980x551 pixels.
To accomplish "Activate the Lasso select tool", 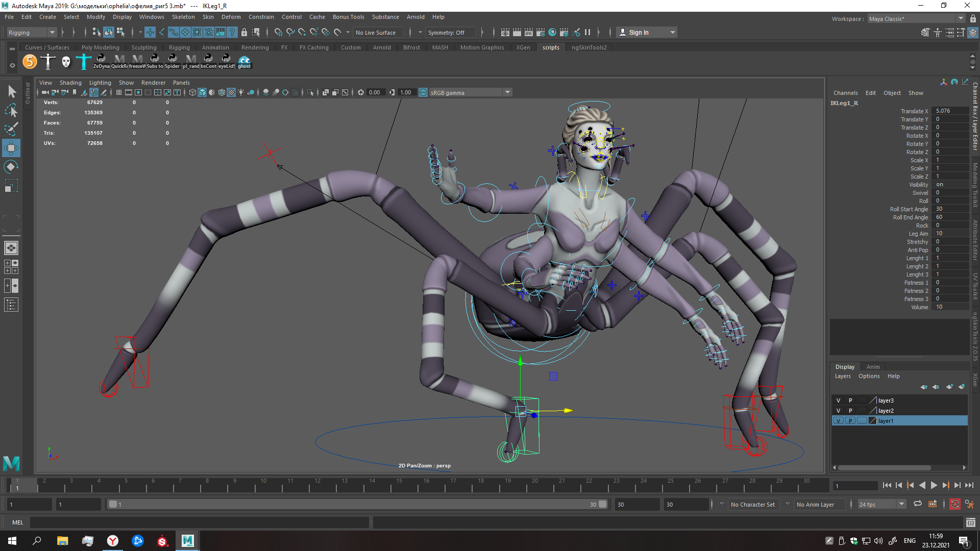I will point(11,110).
